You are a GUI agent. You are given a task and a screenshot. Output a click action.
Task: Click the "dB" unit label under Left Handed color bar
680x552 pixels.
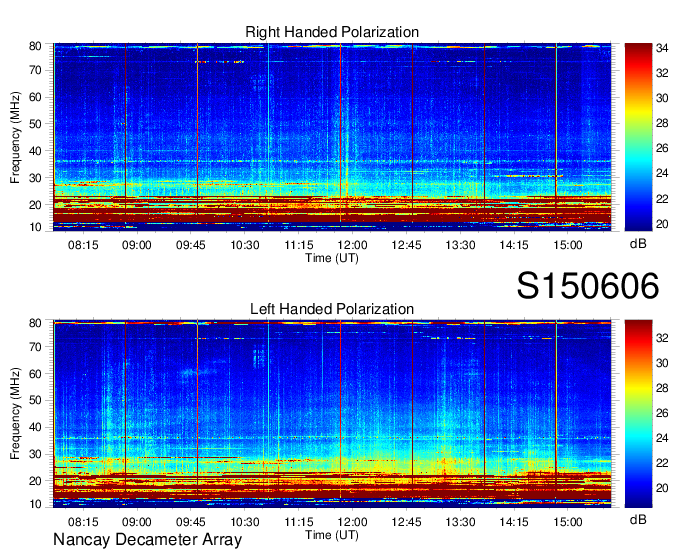638,519
